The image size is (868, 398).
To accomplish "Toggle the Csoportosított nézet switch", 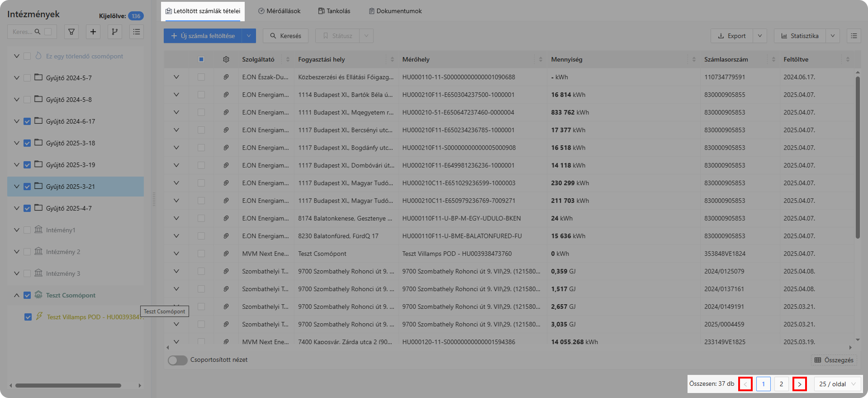I will (x=177, y=360).
